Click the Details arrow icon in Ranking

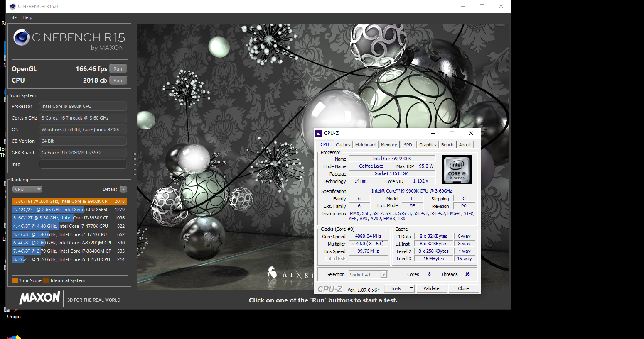click(x=123, y=189)
